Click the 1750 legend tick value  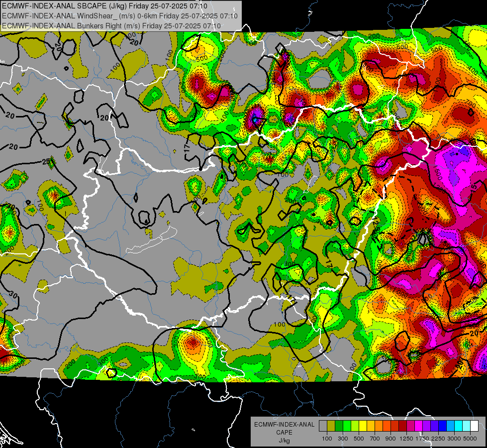[422, 439]
